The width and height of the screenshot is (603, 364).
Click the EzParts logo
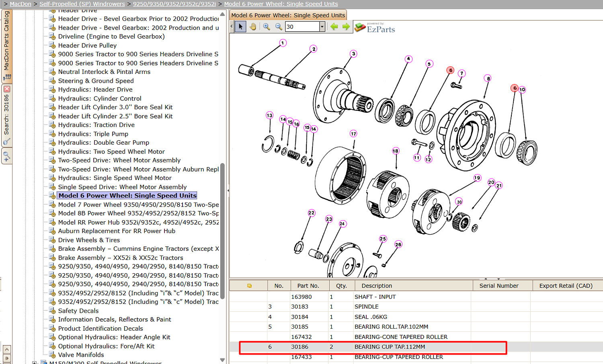click(x=375, y=28)
